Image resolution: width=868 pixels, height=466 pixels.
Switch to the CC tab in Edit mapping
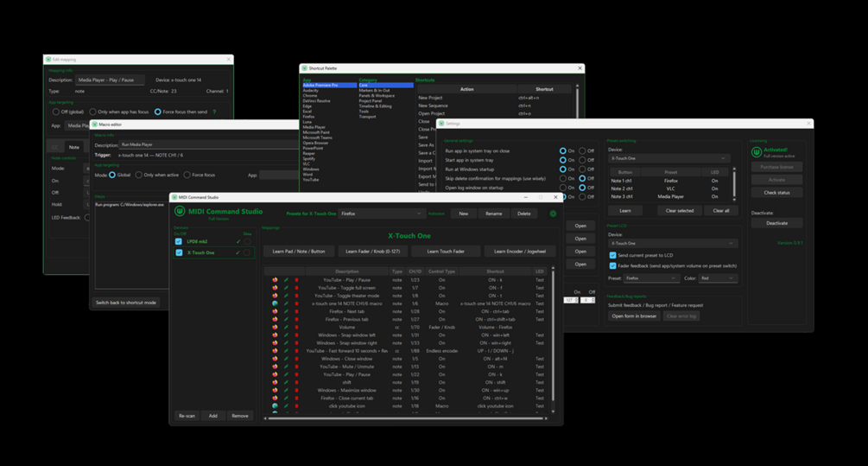coord(55,147)
